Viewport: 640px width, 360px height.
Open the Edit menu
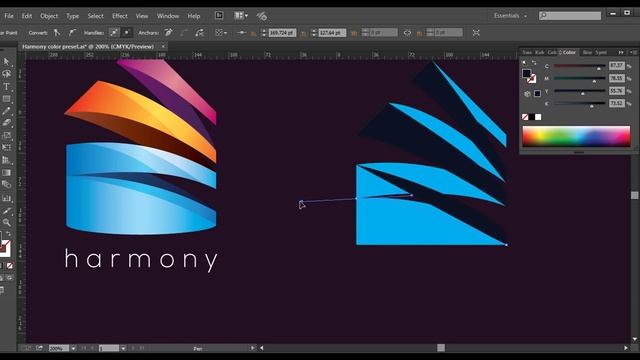27,16
